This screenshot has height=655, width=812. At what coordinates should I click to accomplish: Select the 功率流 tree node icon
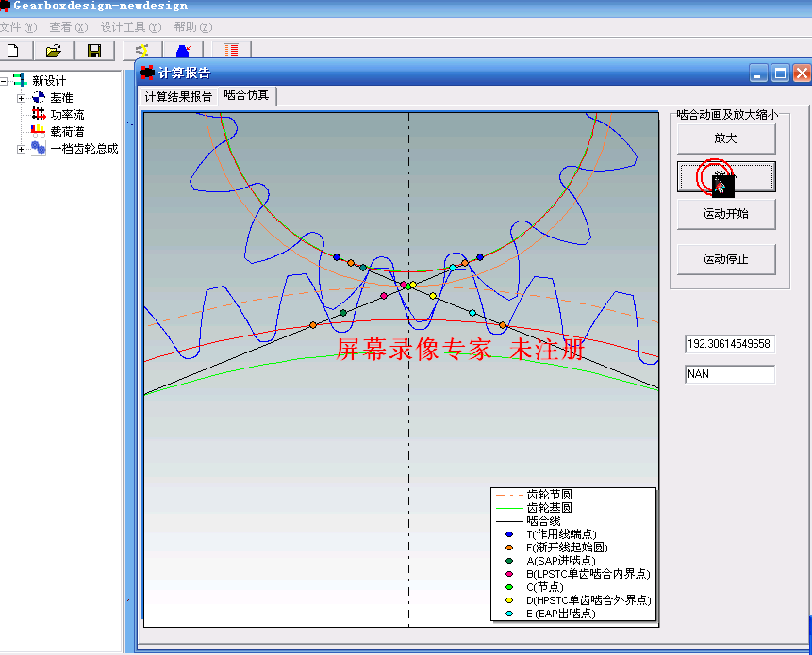(39, 114)
